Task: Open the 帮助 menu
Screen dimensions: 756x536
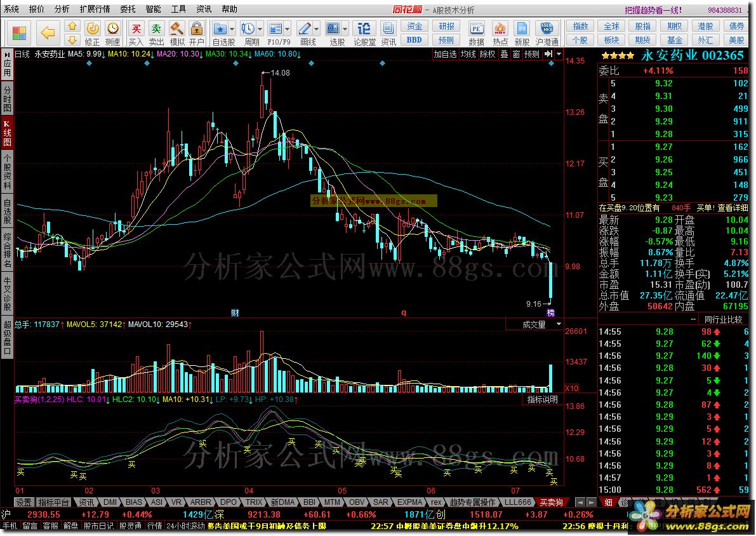Action: coord(230,9)
